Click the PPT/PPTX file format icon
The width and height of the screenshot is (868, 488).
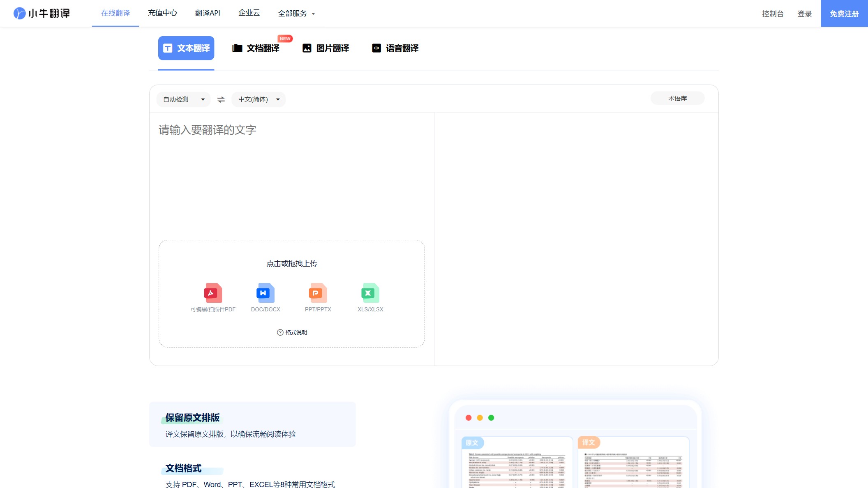click(x=317, y=292)
